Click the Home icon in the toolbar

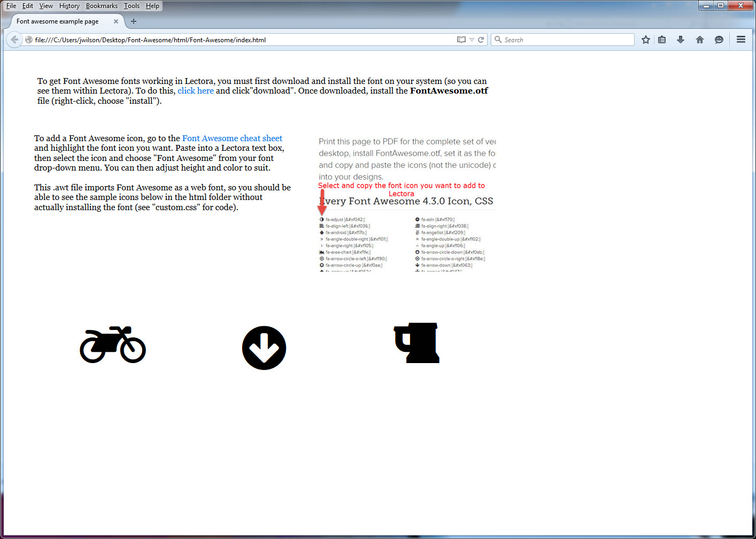[700, 40]
